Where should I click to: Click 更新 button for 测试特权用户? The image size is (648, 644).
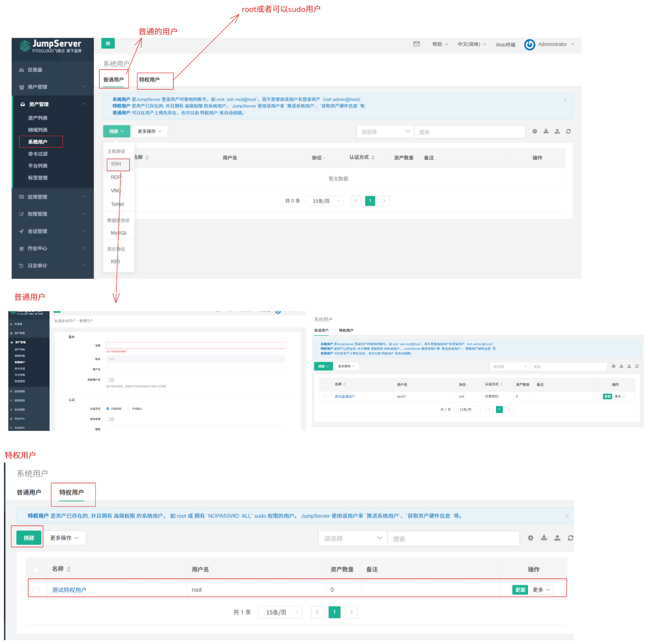520,590
